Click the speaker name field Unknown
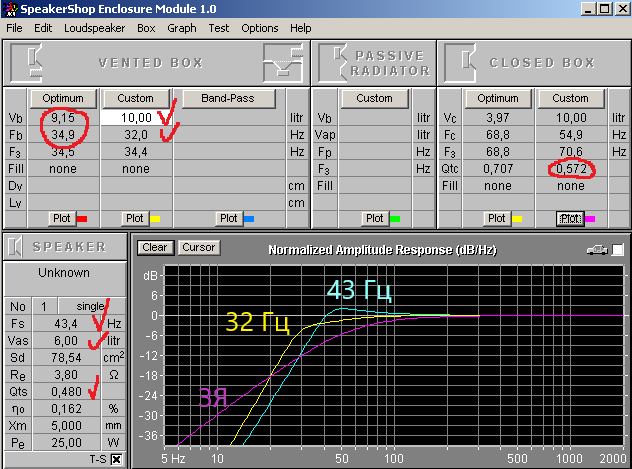 64,279
